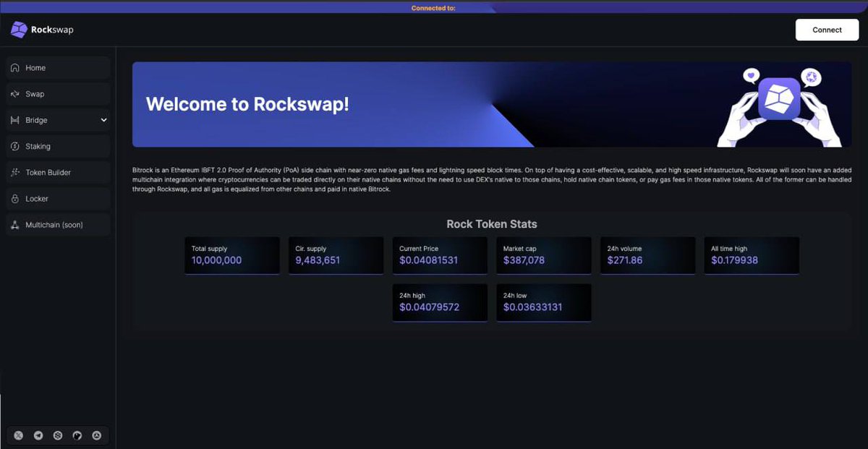The height and width of the screenshot is (449, 868).
Task: Open the X (Twitter) social link
Action: [19, 436]
